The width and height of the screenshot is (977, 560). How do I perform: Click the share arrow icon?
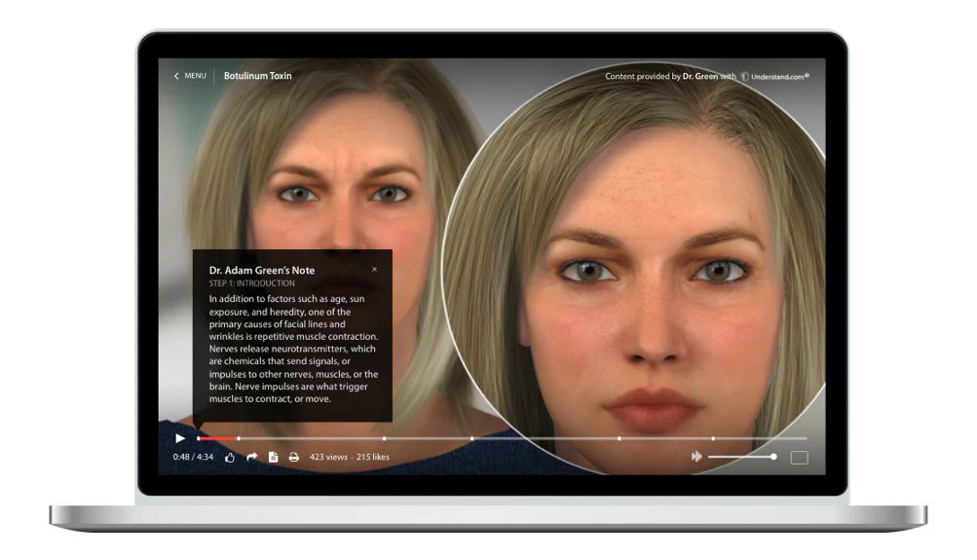click(251, 457)
